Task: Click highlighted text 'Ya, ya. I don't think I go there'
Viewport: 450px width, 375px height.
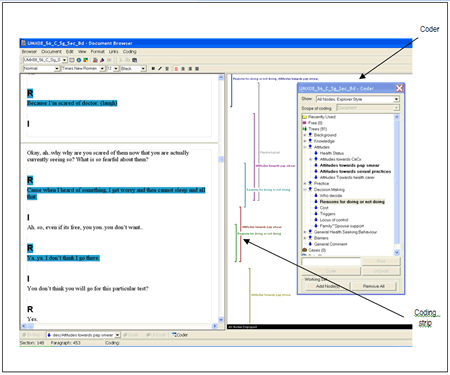Action: coord(63,258)
